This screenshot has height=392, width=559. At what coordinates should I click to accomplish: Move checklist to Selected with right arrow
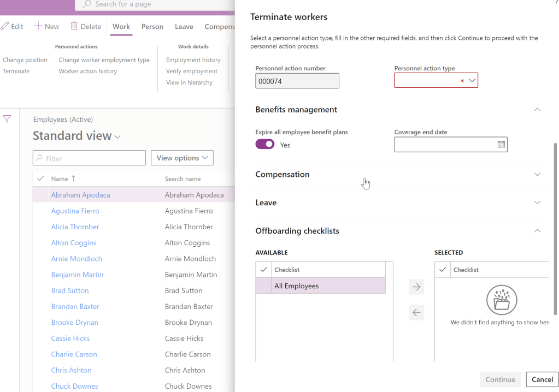pos(416,287)
